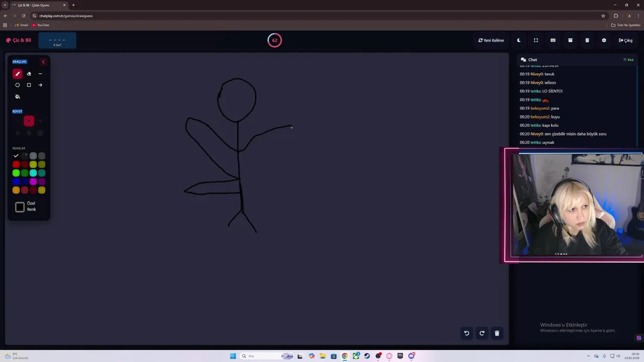644x362 pixels.
Task: Bookmark this page with star icon
Action: pos(603,16)
